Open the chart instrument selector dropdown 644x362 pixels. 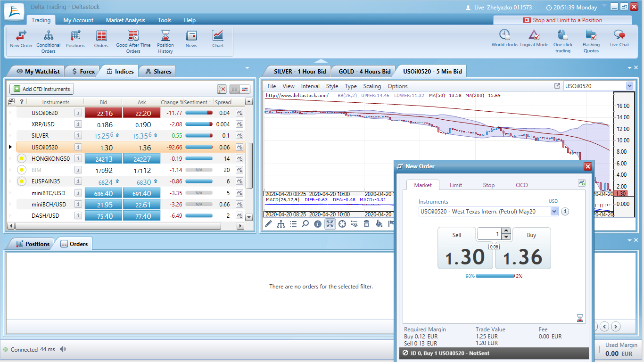629,86
